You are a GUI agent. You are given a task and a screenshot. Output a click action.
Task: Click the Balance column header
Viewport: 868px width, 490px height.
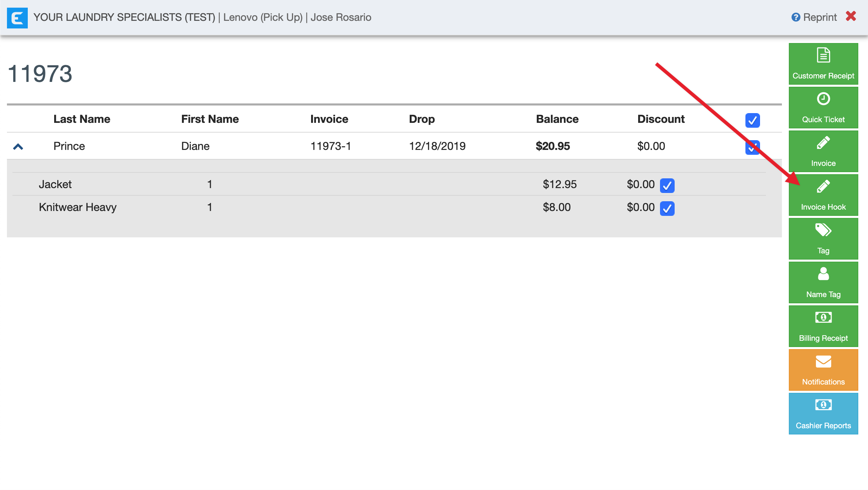pos(557,119)
